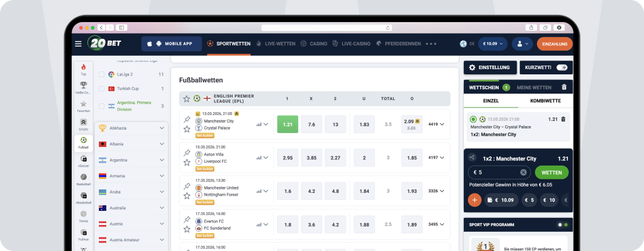Pin the Manchester City vs Crystal Palace match
Image resolution: width=644 pixels, height=251 pixels.
187,119
